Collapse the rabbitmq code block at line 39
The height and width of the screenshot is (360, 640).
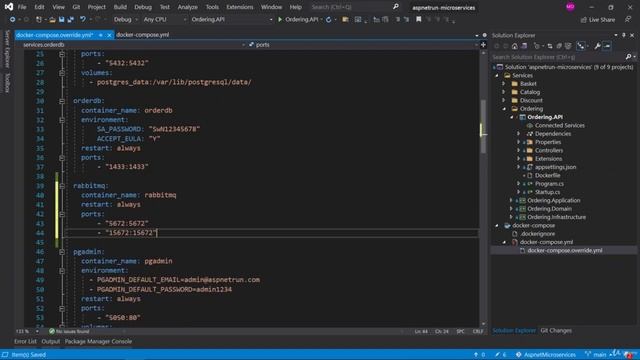point(62,186)
